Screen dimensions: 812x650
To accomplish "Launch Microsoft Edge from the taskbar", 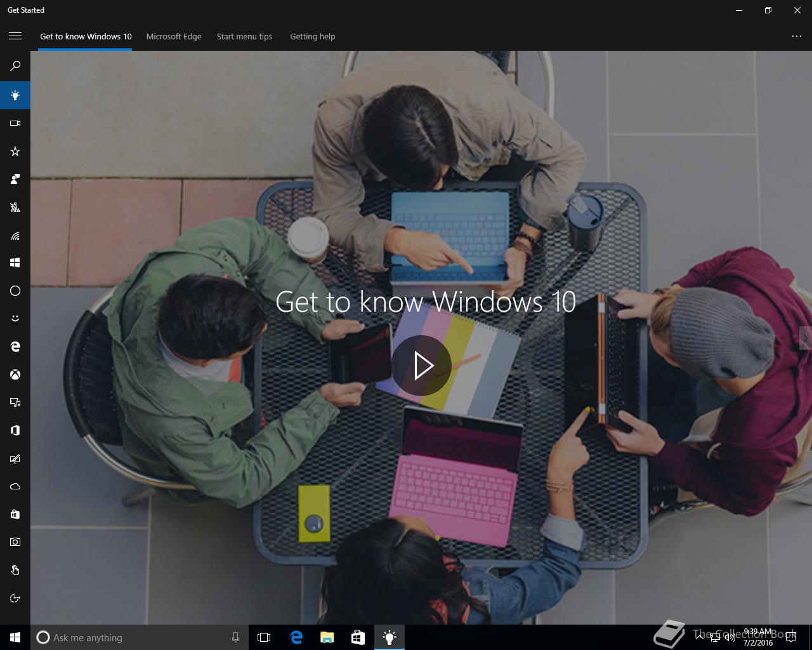I will (296, 637).
